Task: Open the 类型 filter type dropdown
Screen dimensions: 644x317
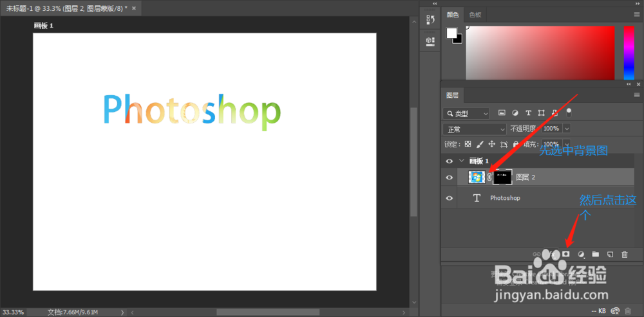Action: point(466,113)
